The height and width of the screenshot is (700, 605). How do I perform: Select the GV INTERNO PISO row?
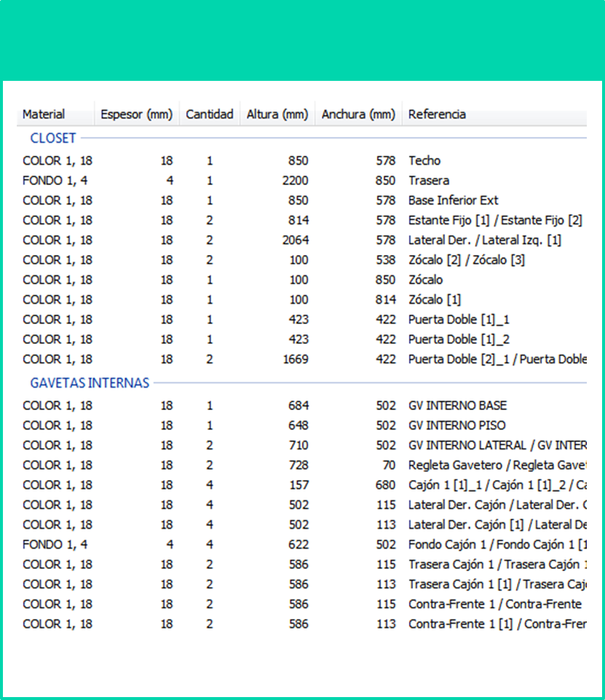[x=301, y=425]
